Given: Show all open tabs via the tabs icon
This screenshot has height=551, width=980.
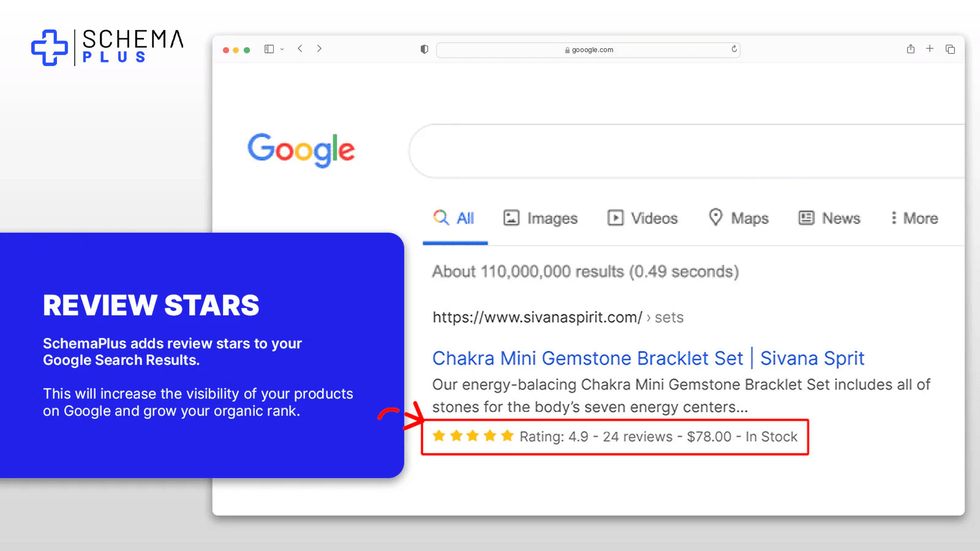Looking at the screenshot, I should 950,49.
